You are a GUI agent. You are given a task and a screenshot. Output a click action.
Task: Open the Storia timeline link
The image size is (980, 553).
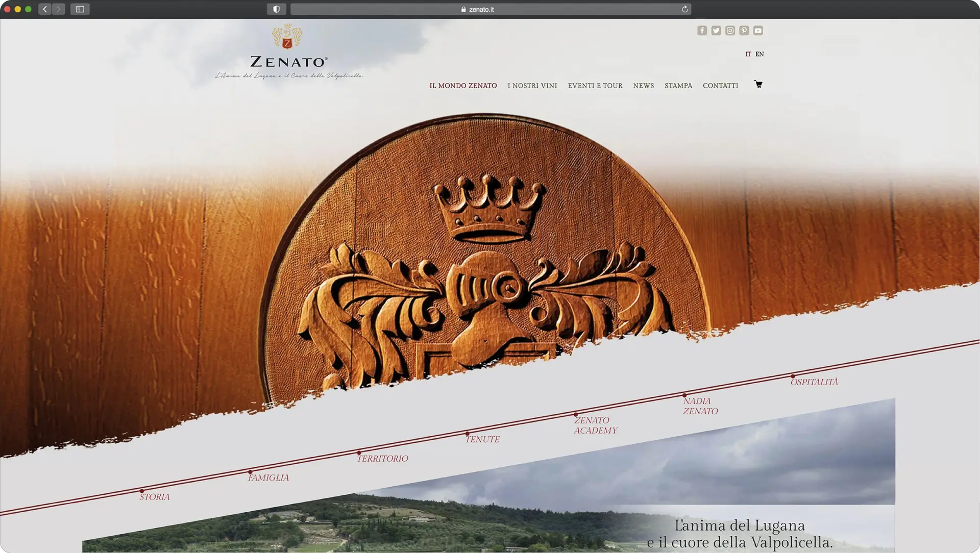point(155,497)
